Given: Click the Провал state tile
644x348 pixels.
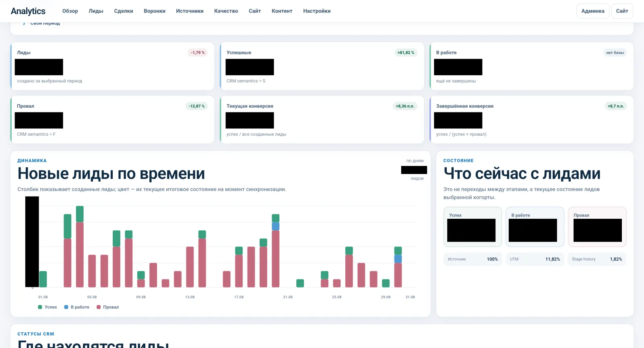Looking at the screenshot, I should [597, 227].
